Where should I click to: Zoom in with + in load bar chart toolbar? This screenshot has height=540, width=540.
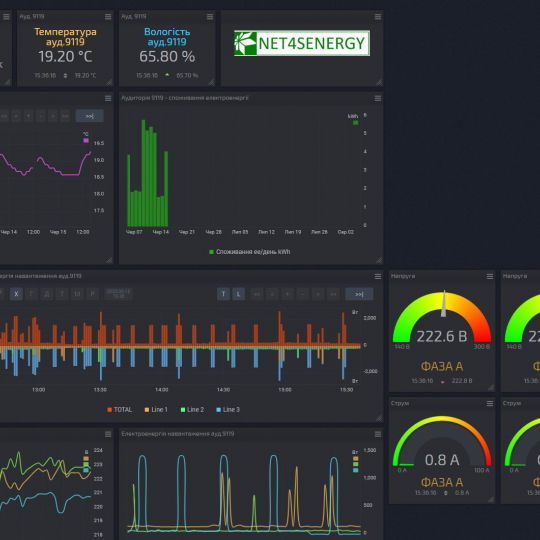point(287,294)
